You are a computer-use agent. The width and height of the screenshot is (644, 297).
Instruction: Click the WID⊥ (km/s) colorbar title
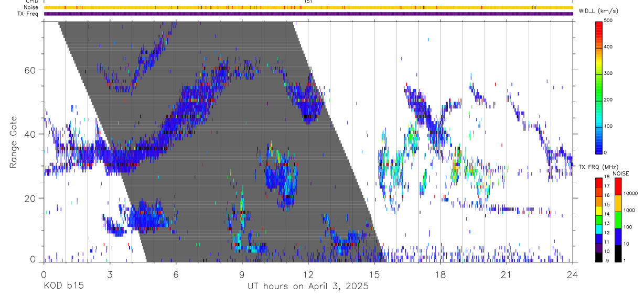click(x=599, y=11)
